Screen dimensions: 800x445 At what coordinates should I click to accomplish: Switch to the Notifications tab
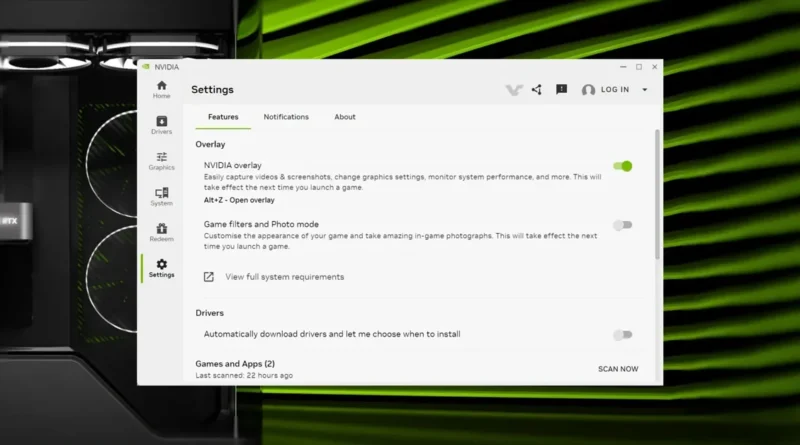(286, 117)
